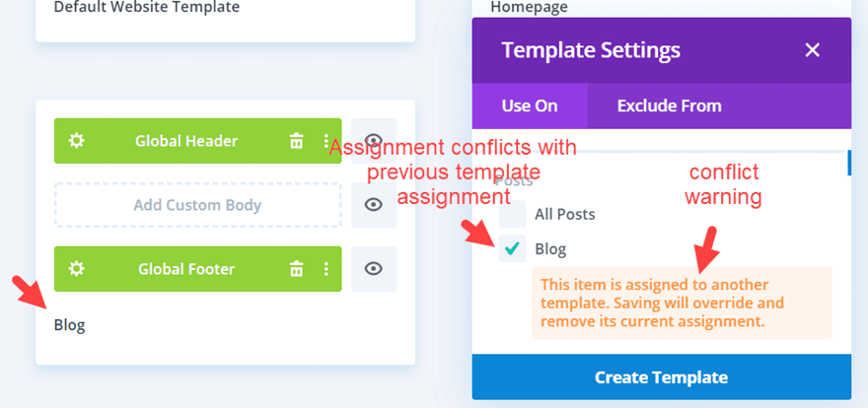
Task: Delete the Global Footer via trash icon
Action: [296, 268]
